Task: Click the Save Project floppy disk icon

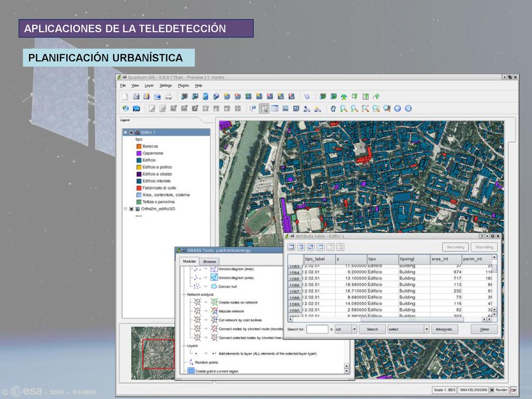Action: [136, 97]
